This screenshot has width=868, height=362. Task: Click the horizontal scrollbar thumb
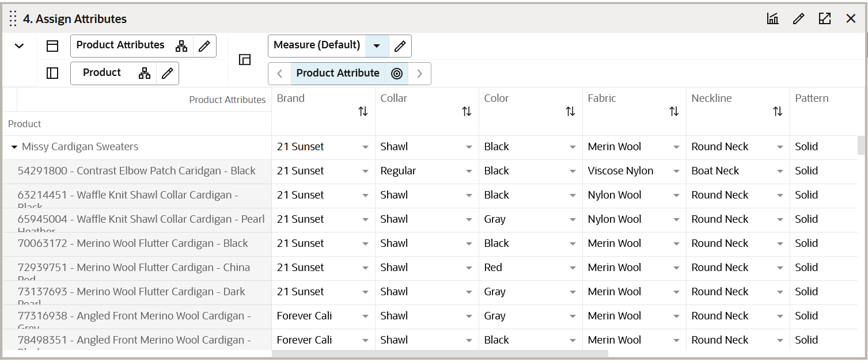coord(439,353)
